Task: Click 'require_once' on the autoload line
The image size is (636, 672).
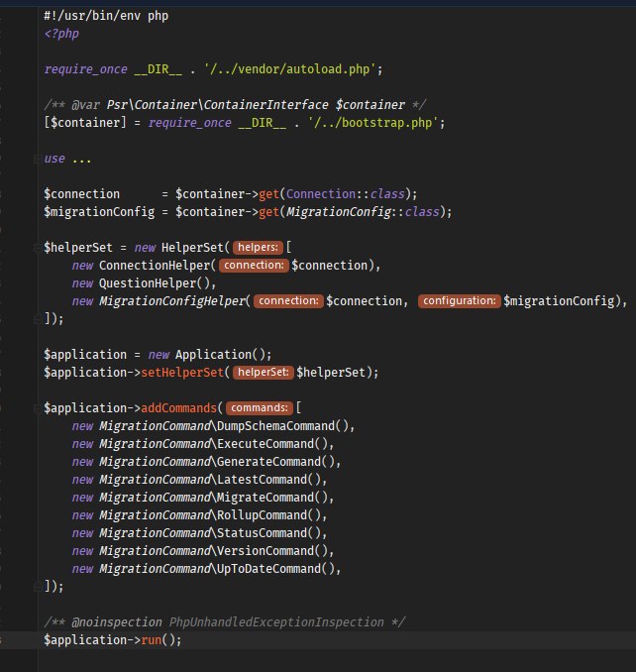Action: [x=85, y=69]
